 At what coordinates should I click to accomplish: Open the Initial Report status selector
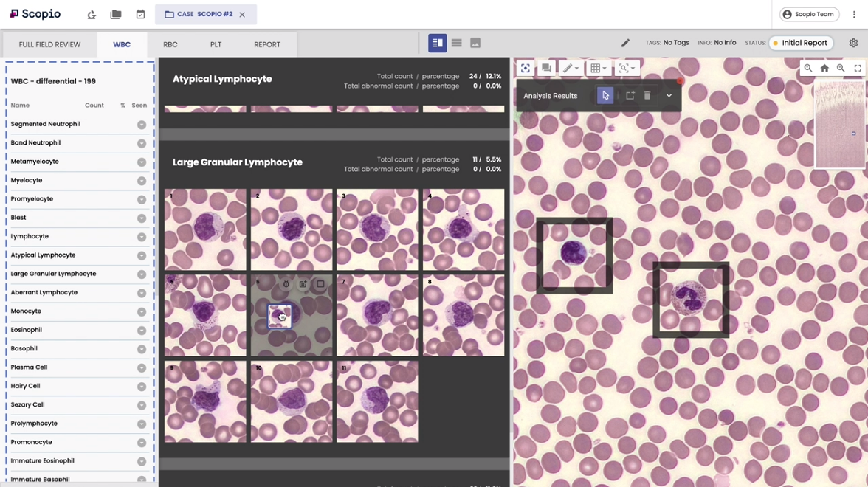tap(801, 43)
